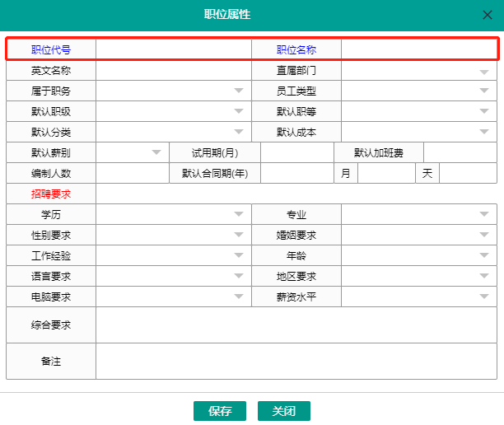Expand the 婚姻要求 dropdown

tap(484, 235)
